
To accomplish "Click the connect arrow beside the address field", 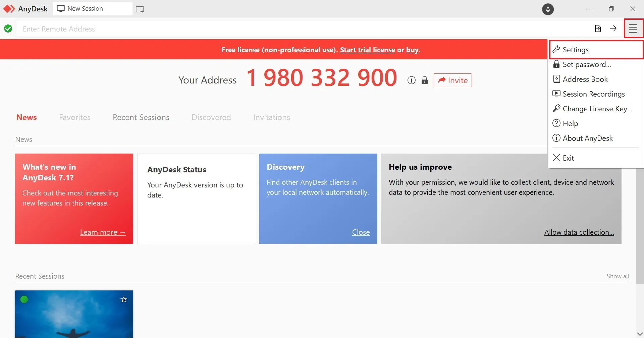I will 613,29.
